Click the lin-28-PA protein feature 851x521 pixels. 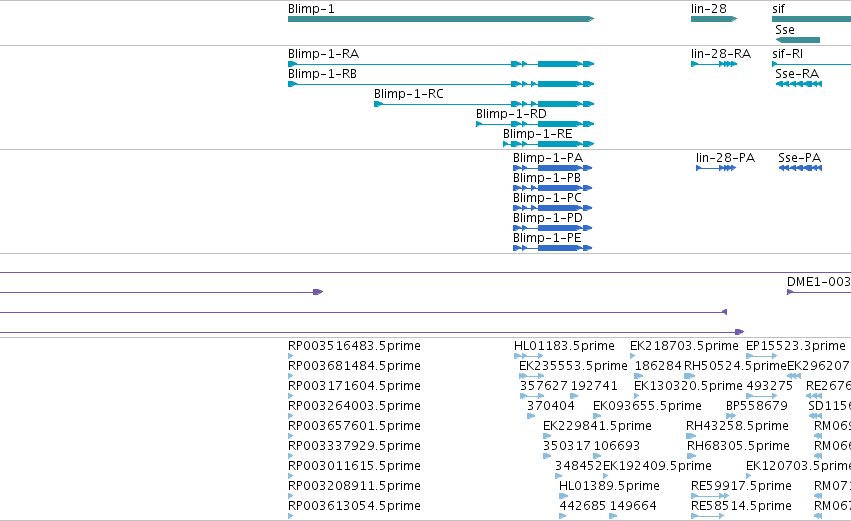tap(716, 168)
